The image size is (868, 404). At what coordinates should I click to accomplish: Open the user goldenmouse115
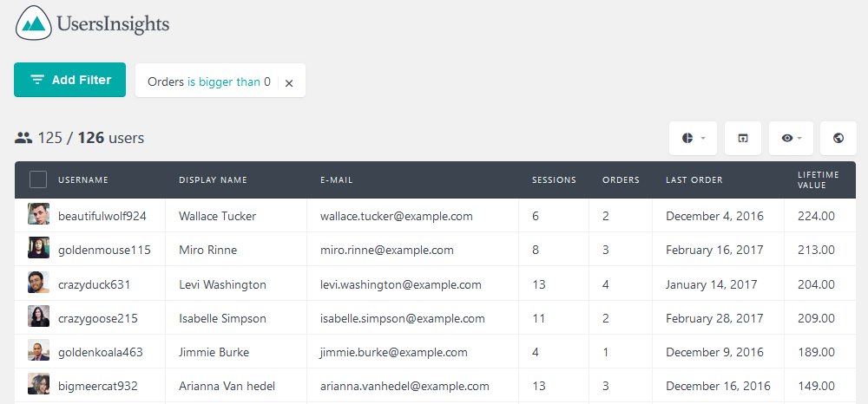coord(105,250)
